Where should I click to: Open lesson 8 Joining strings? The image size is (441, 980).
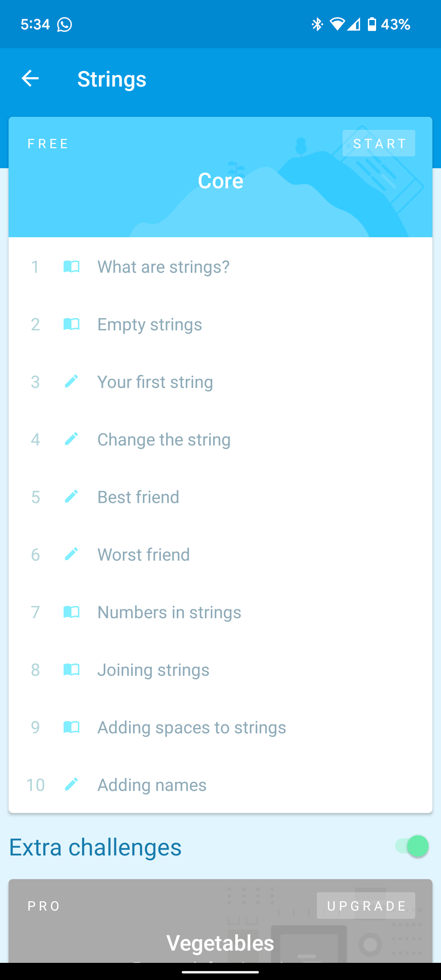[x=220, y=670]
